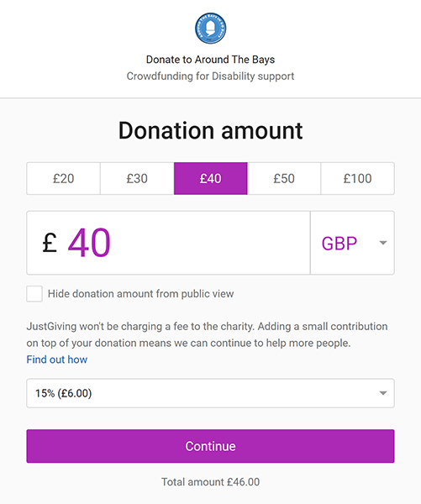Click the purple Continue button

point(210,446)
